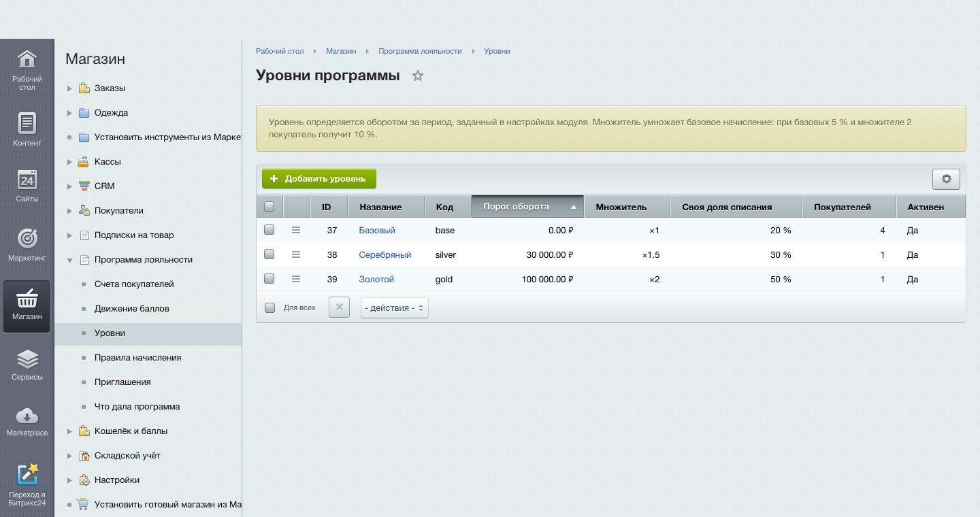Open Счета покупателей menu item
This screenshot has height=517, width=980.
[134, 284]
